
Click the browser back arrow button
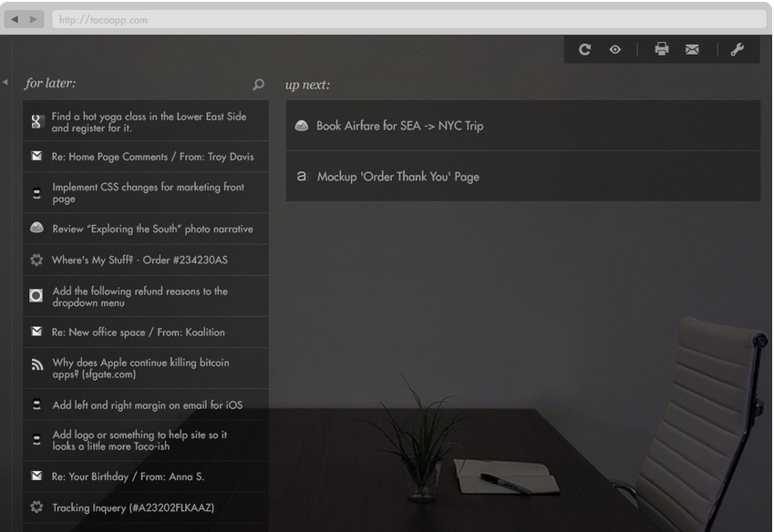point(15,19)
